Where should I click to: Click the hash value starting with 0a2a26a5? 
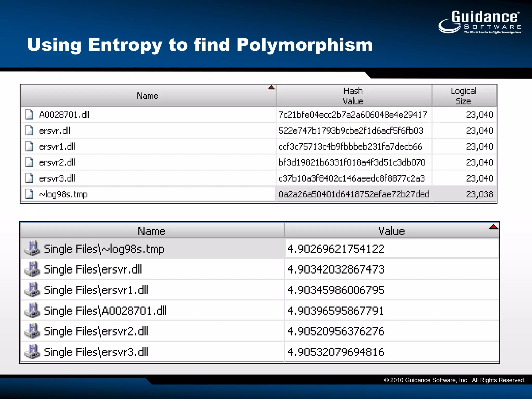(x=354, y=194)
